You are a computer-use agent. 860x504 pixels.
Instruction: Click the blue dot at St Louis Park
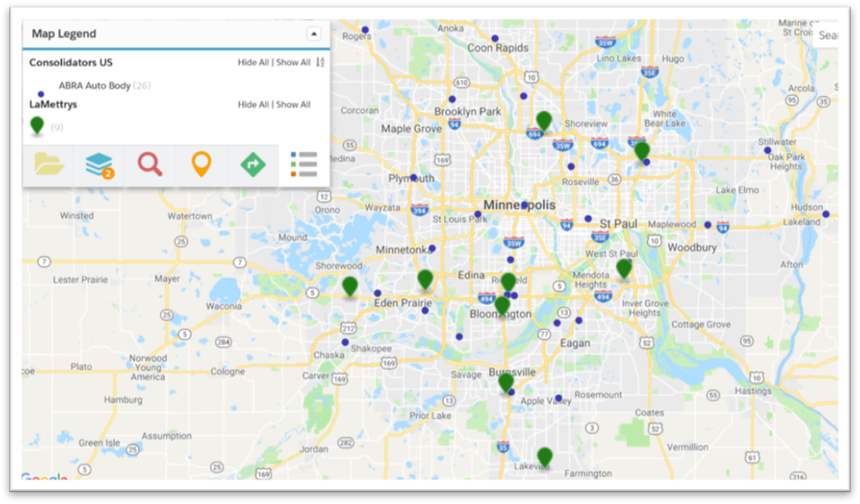pos(478,214)
